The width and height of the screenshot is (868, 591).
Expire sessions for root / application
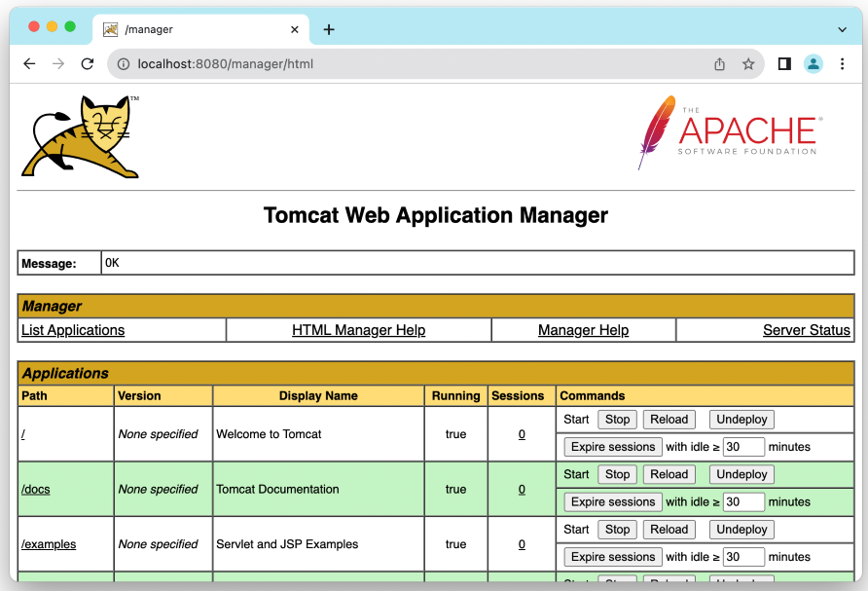613,447
